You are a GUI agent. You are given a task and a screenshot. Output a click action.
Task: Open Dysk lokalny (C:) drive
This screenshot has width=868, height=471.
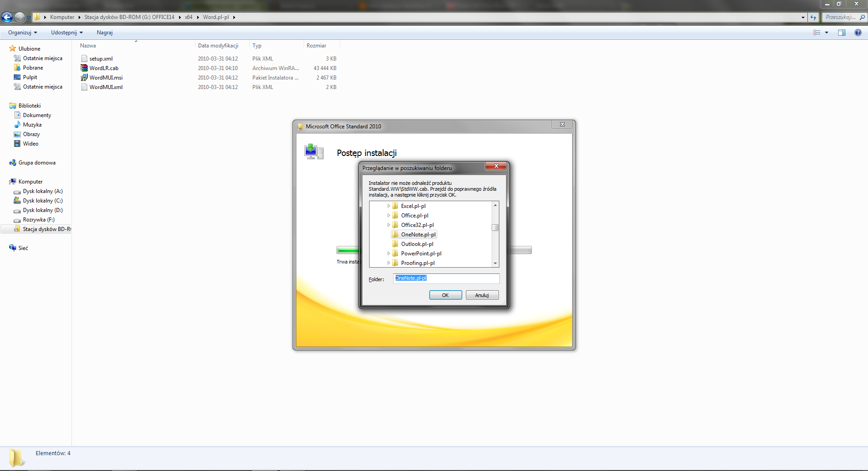point(43,201)
